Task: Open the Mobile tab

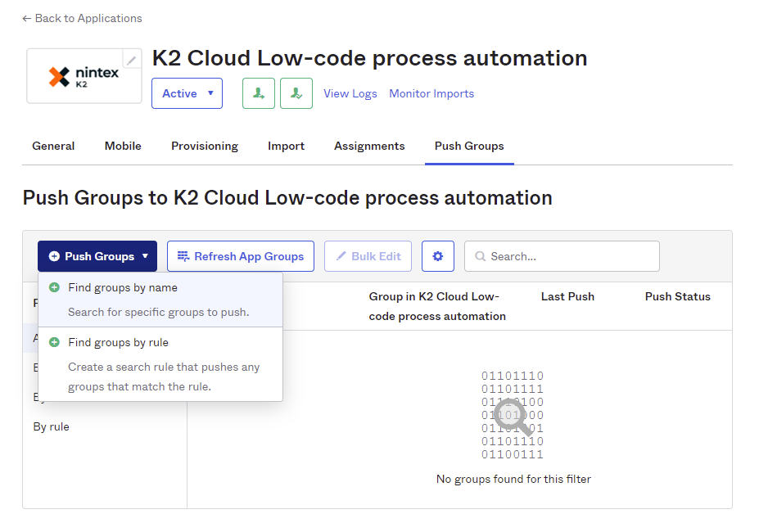Action: pyautogui.click(x=123, y=146)
